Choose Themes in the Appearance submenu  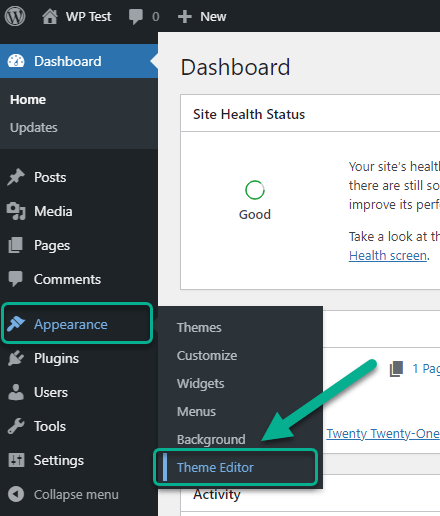199,327
